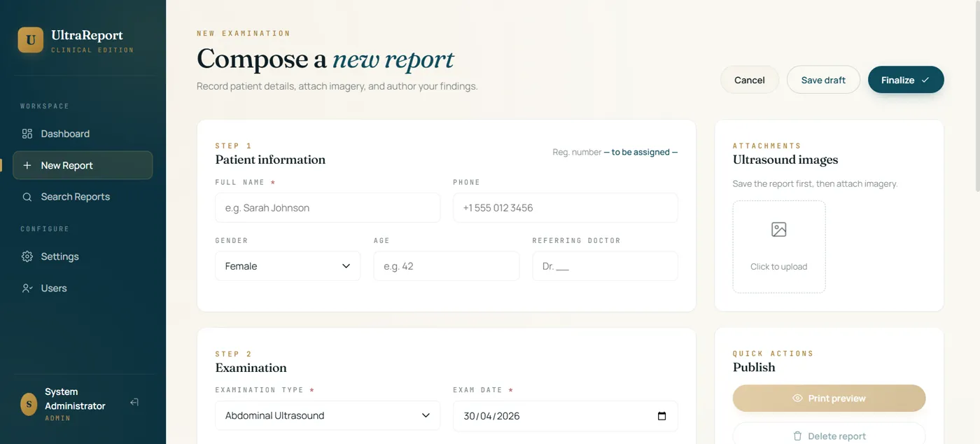The height and width of the screenshot is (444, 980).
Task: Click the magnifier icon beside Search Reports
Action: (27, 197)
